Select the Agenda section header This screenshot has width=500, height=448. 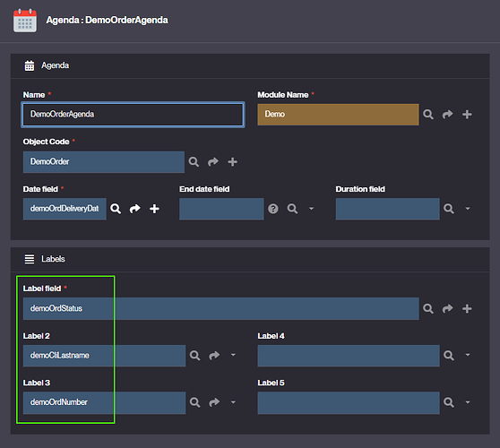pyautogui.click(x=250, y=65)
